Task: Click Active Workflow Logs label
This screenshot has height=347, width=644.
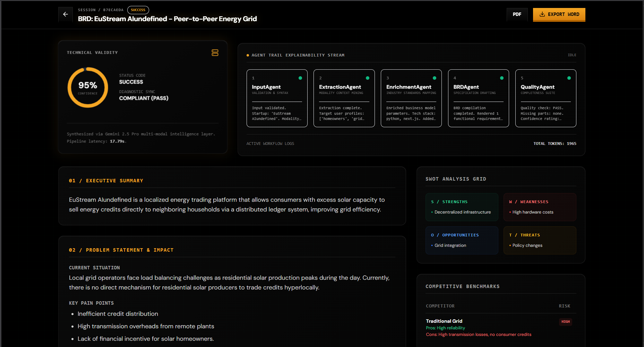Action: tap(270, 144)
